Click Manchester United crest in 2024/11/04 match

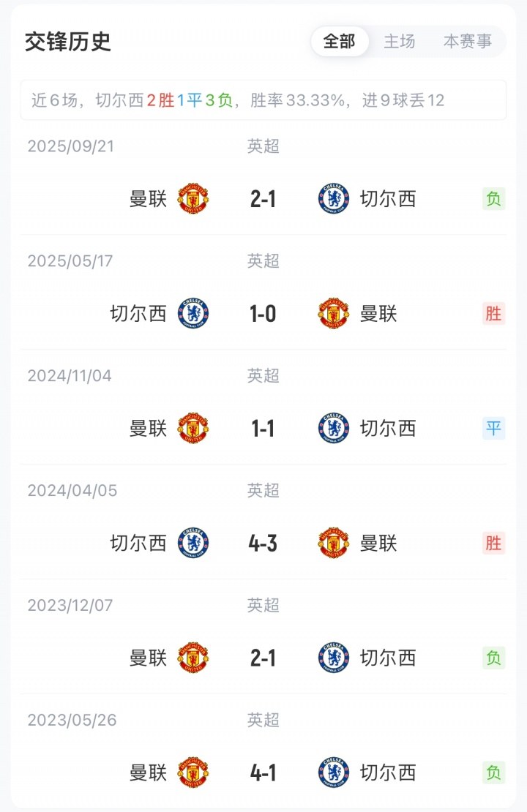tap(193, 429)
